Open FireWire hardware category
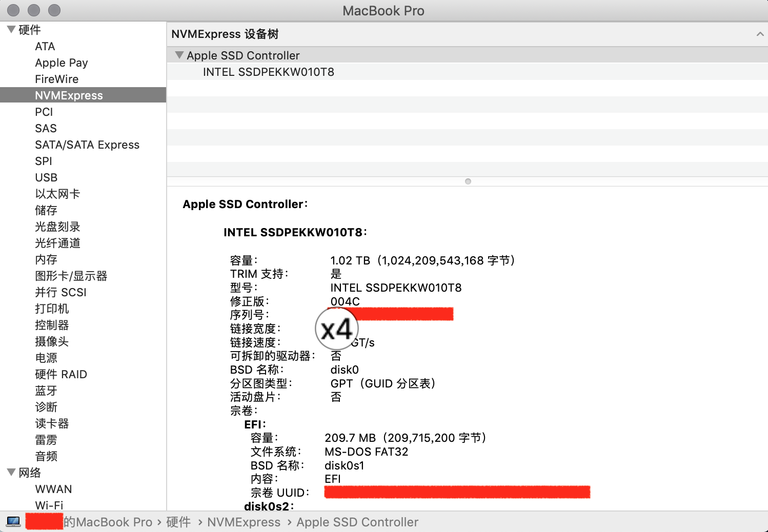The height and width of the screenshot is (532, 768). [57, 79]
